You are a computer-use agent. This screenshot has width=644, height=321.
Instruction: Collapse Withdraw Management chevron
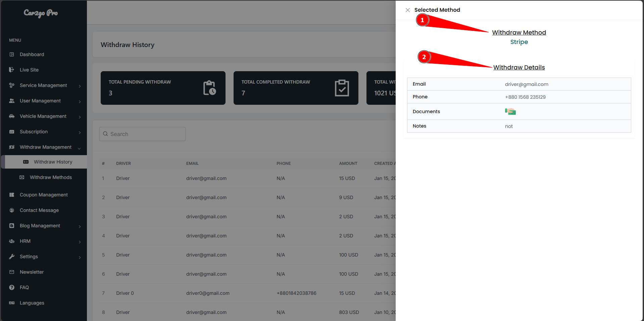pos(79,148)
